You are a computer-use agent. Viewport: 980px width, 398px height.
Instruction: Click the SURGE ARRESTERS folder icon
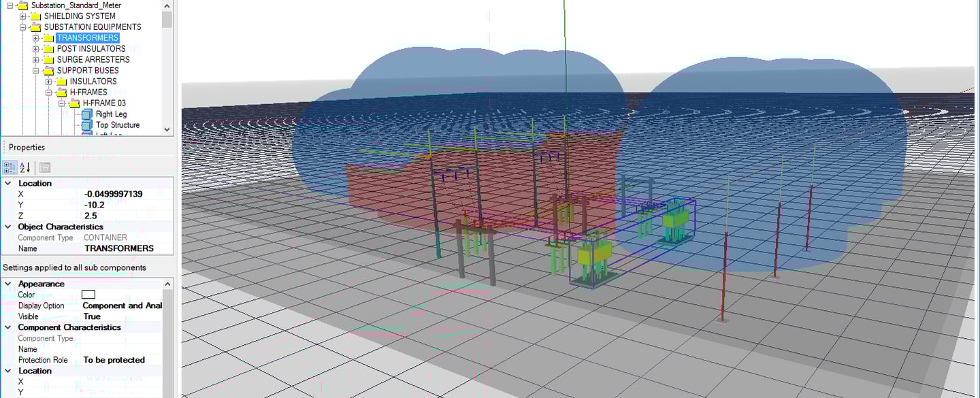coord(49,60)
